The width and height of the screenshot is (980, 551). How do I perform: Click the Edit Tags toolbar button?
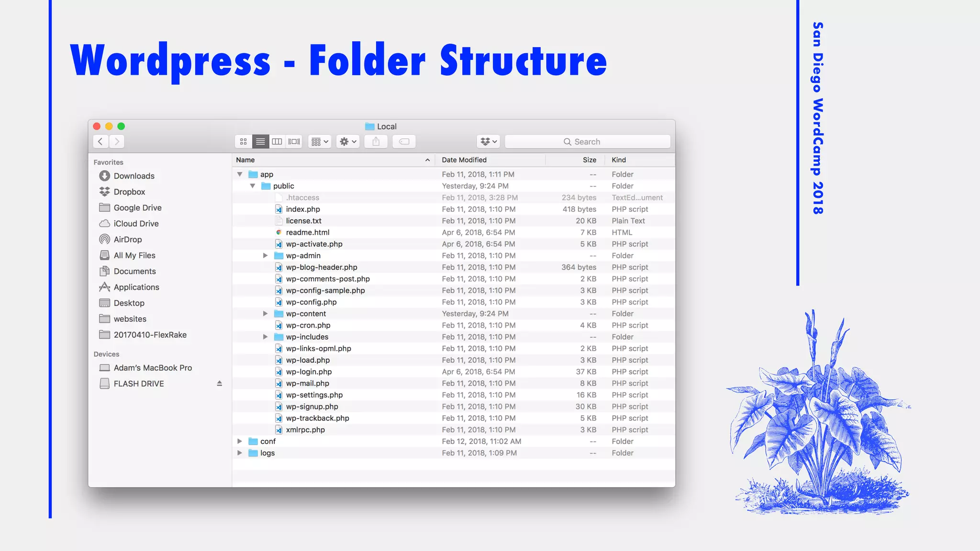pyautogui.click(x=404, y=142)
